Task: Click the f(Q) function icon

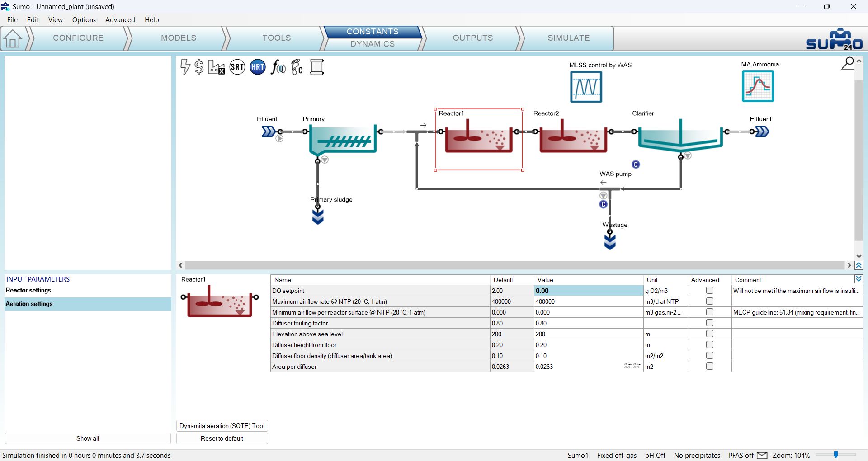Action: click(x=278, y=67)
